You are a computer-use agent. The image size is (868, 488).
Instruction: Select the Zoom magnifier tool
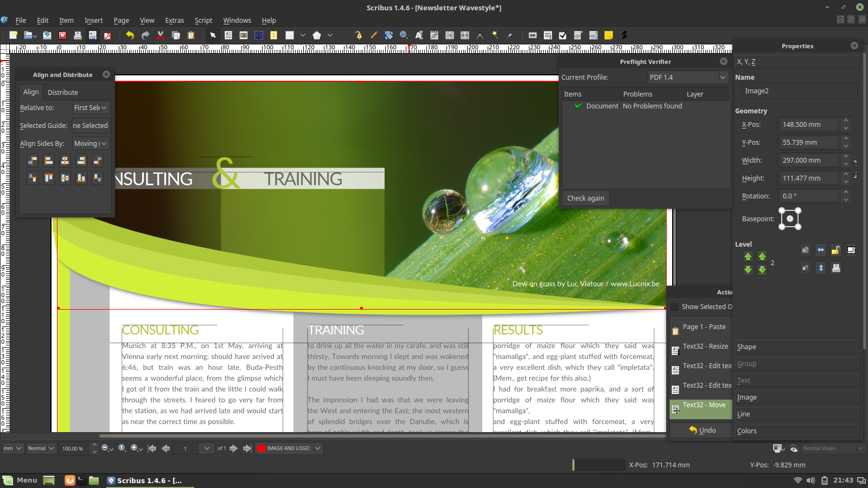[x=403, y=35]
